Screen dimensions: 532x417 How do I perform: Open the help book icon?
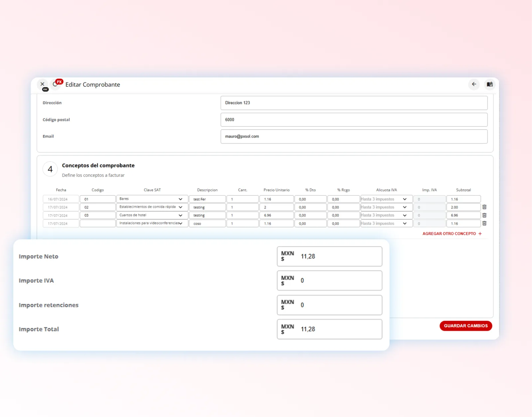pyautogui.click(x=490, y=84)
